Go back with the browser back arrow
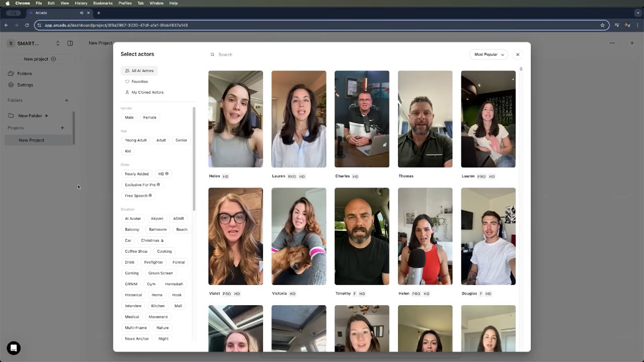This screenshot has height=362, width=644. (6, 25)
